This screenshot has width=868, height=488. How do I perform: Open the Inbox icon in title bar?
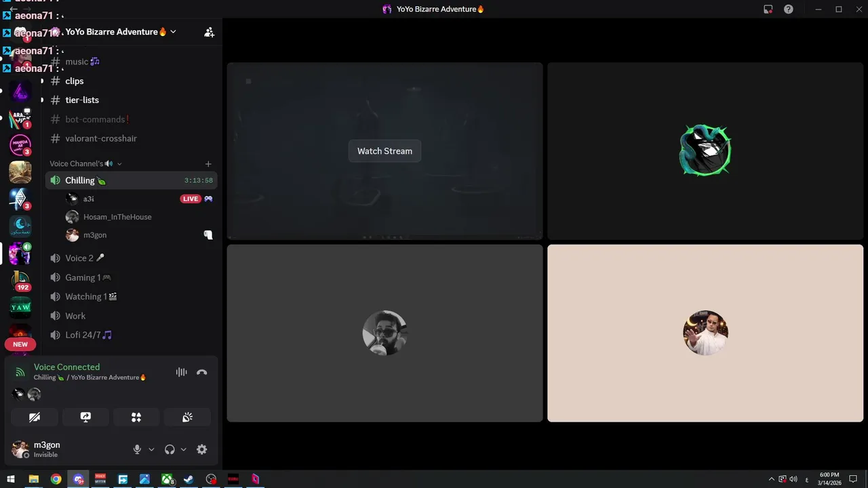768,9
